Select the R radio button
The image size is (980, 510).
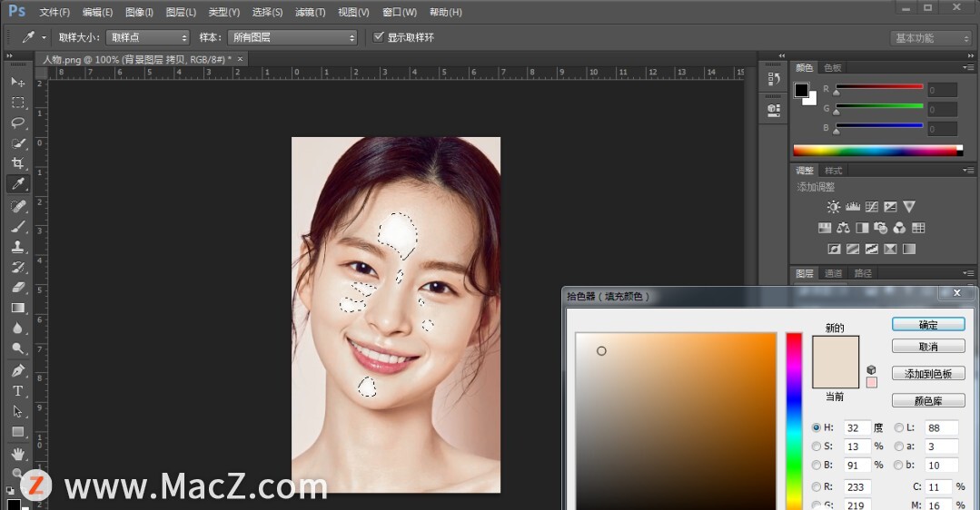coord(817,487)
